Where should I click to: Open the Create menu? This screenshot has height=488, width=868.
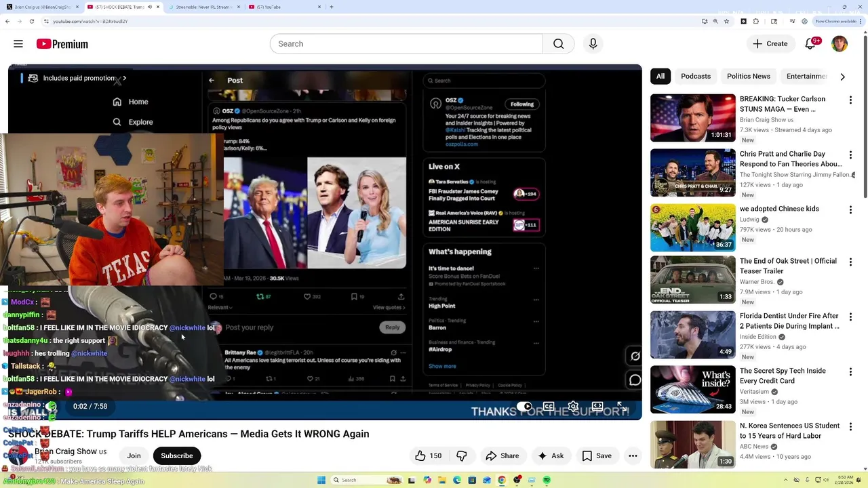click(770, 44)
